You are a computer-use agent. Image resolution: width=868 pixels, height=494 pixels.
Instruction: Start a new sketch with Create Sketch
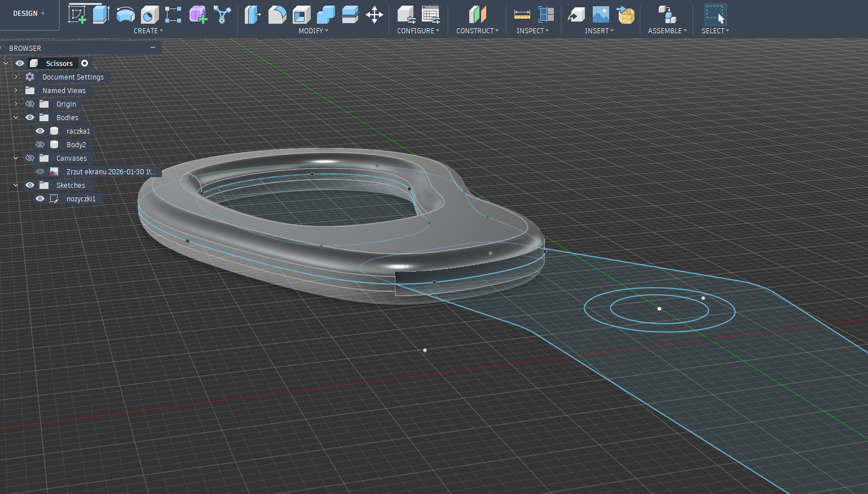77,14
